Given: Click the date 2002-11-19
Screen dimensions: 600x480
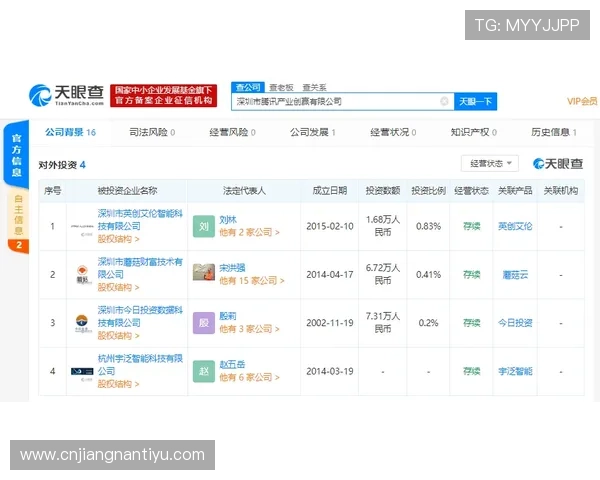Looking at the screenshot, I should [329, 323].
